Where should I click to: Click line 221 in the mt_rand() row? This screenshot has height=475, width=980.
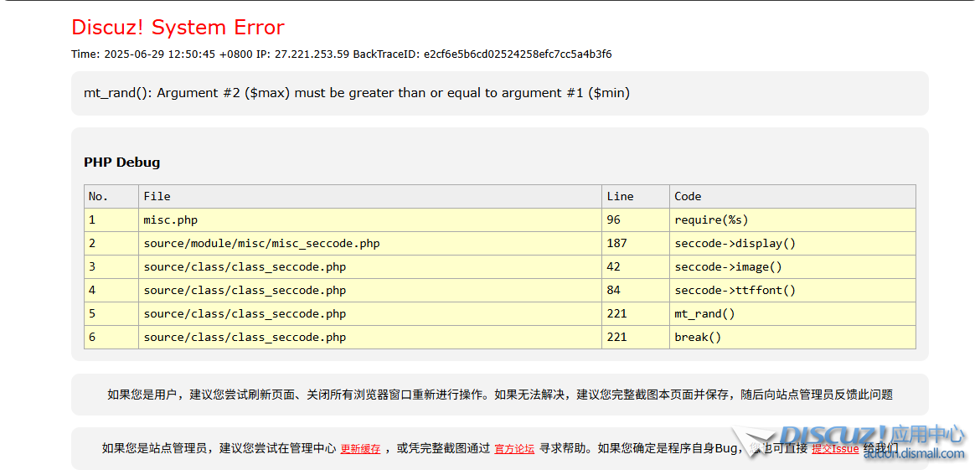(x=636, y=314)
